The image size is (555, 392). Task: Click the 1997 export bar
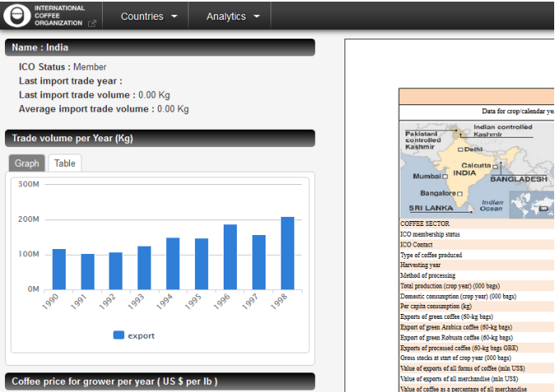pyautogui.click(x=259, y=262)
